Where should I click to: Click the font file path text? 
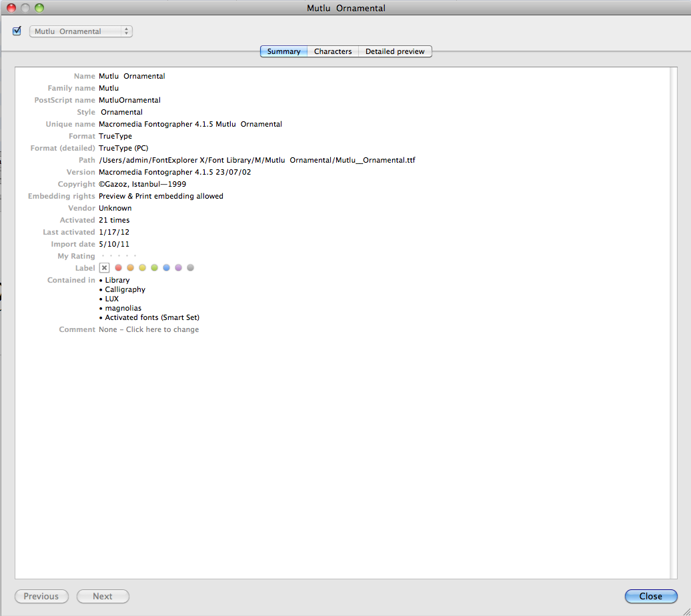click(x=257, y=160)
